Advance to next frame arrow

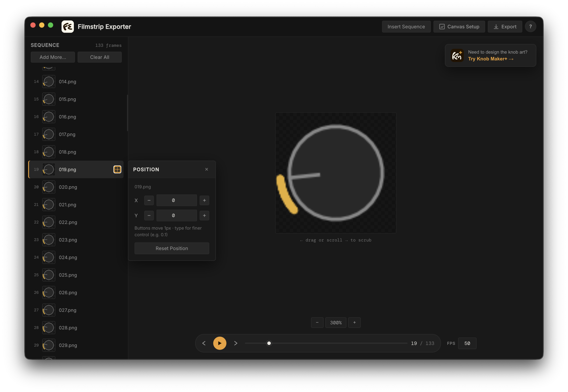(x=236, y=343)
